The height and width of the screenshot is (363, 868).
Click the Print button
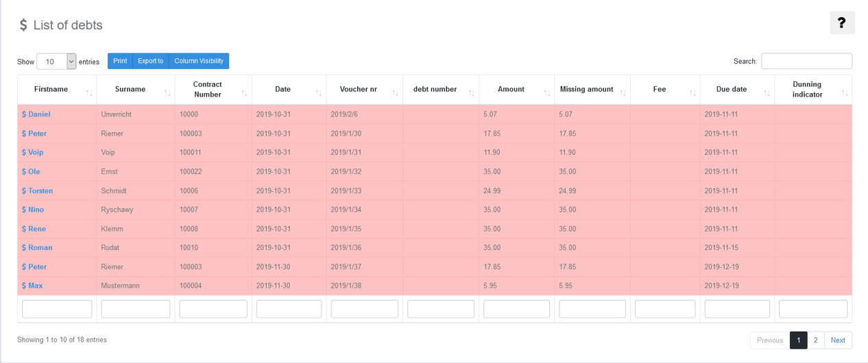(x=120, y=61)
